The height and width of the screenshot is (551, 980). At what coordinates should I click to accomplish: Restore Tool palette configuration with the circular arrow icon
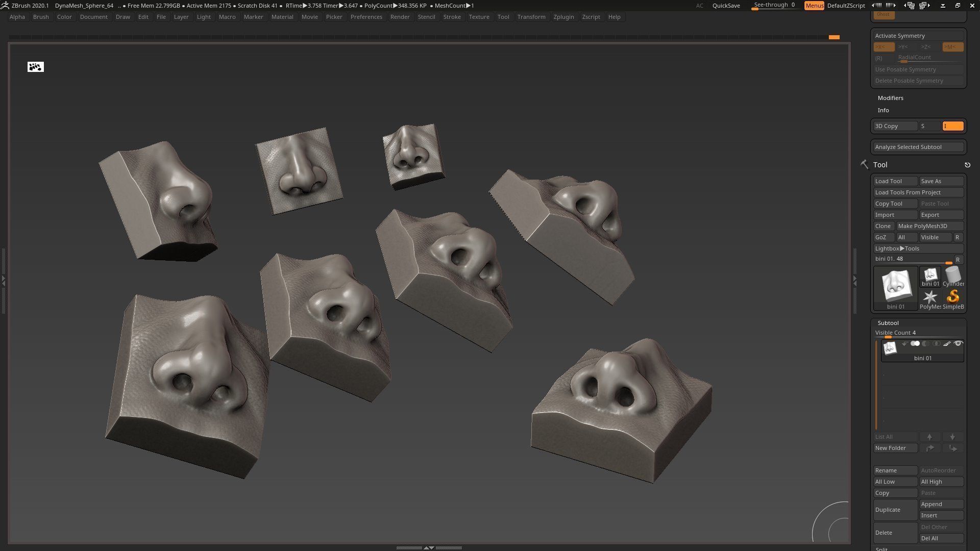point(967,165)
